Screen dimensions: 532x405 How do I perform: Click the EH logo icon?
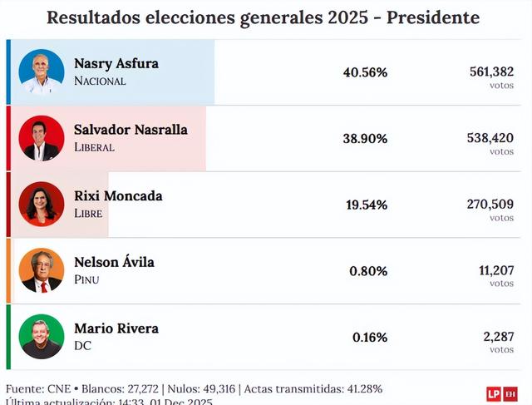pyautogui.click(x=511, y=394)
